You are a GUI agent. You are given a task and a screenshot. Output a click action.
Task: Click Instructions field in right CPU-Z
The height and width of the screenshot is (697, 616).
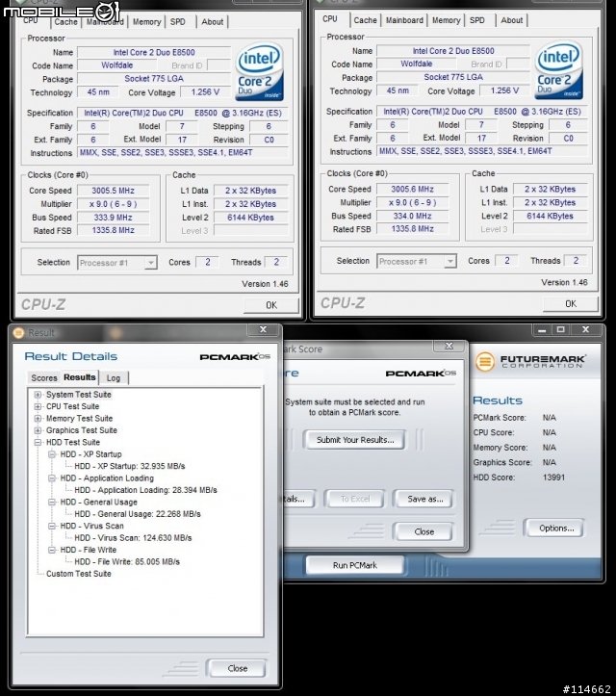[x=482, y=151]
